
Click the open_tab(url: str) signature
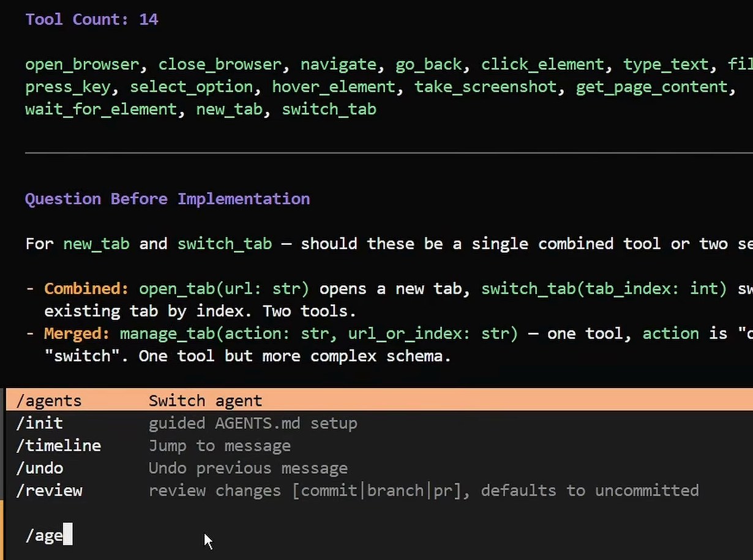click(x=225, y=288)
